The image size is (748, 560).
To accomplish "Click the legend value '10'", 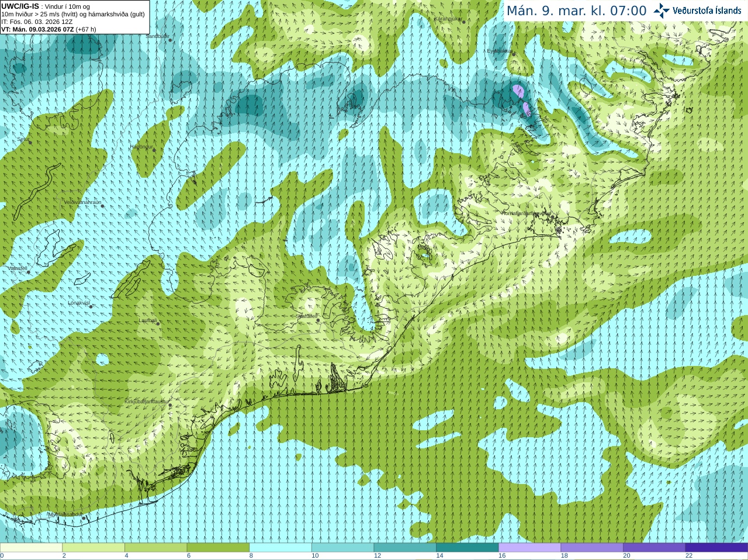I will click(x=315, y=556).
